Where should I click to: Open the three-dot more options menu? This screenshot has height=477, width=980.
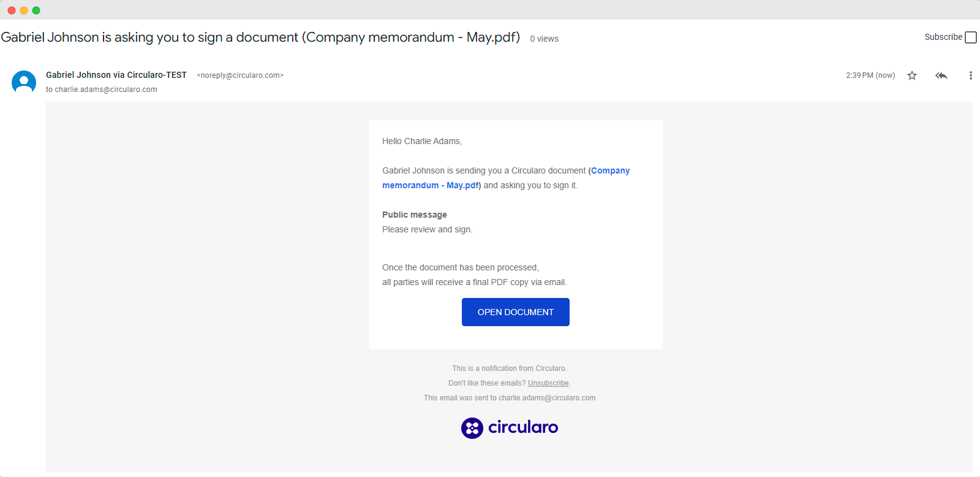click(x=970, y=75)
